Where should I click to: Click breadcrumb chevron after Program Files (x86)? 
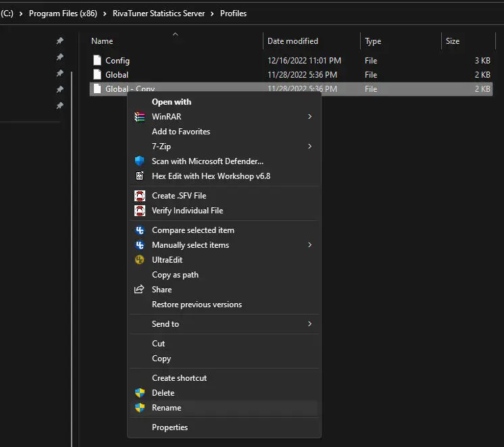[x=105, y=14]
